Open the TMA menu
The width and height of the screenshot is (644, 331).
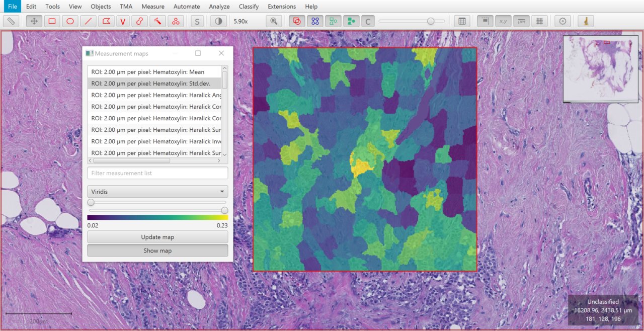click(126, 7)
